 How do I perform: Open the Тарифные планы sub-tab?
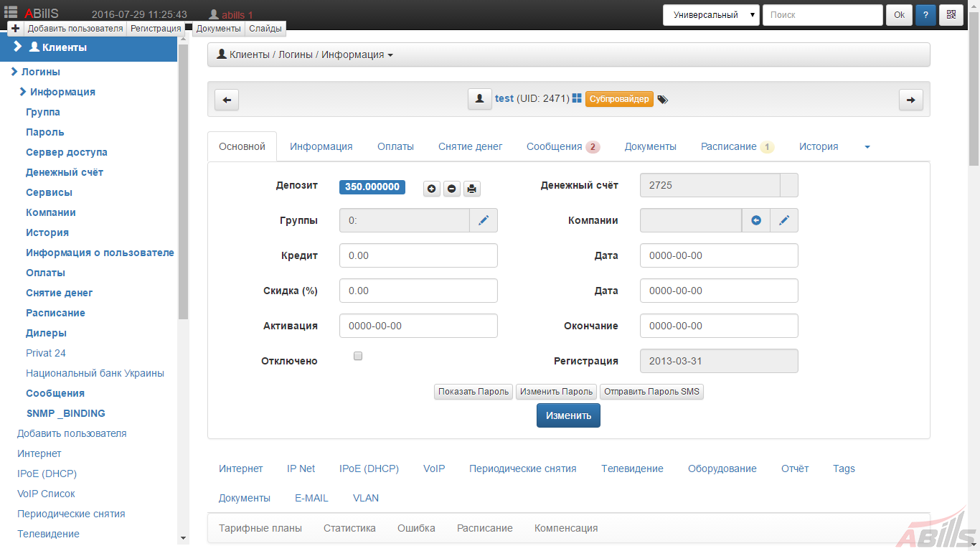260,528
